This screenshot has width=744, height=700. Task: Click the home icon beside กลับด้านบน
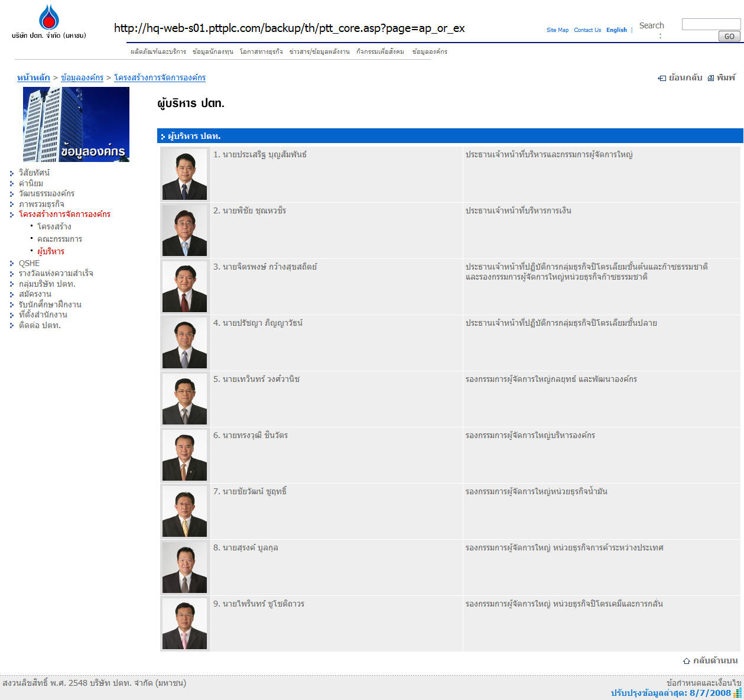click(687, 661)
